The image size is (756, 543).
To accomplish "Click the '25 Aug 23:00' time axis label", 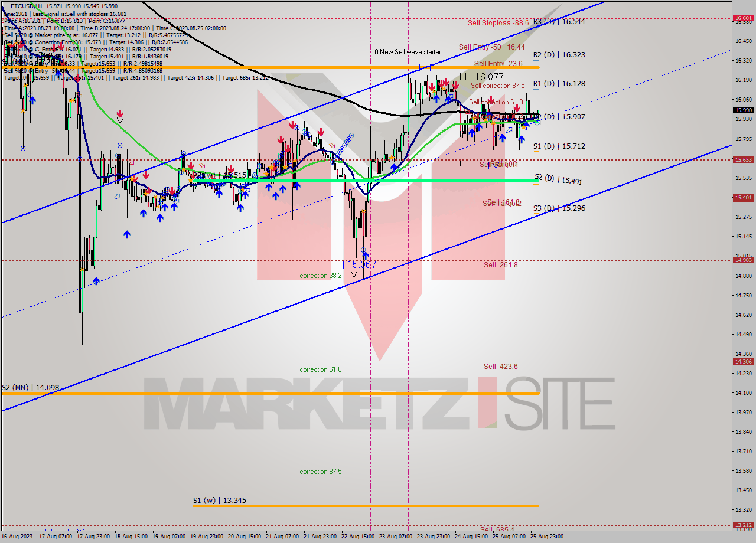I will point(546,537).
